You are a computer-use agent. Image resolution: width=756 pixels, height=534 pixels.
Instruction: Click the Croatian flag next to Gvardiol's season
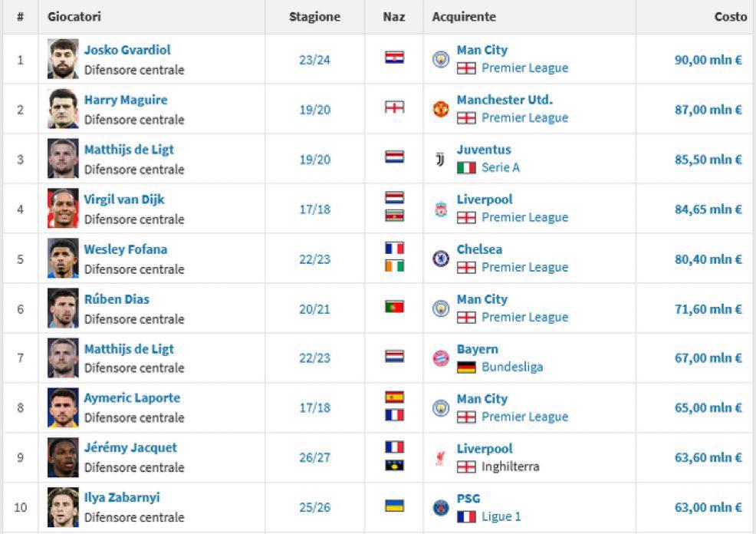pos(393,55)
